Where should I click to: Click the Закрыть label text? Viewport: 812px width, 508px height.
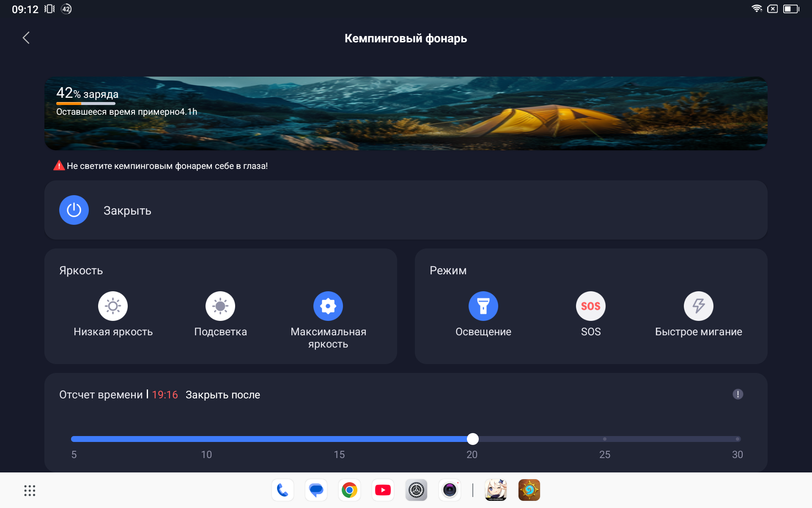127,211
